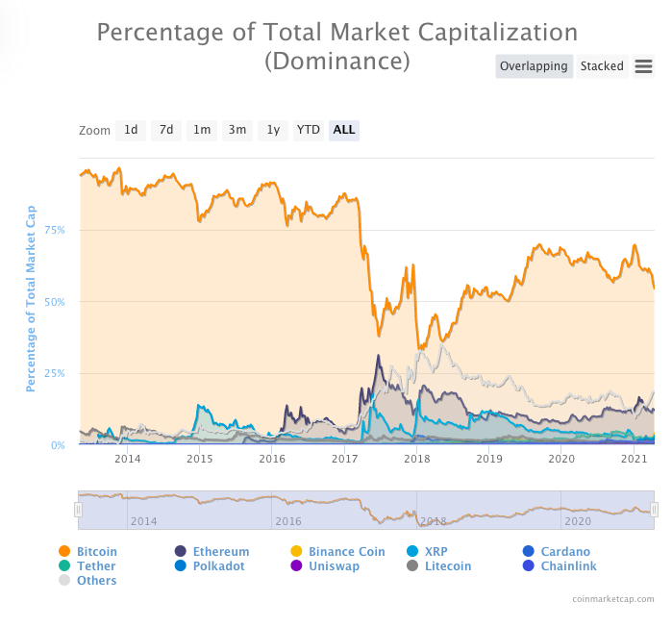Open the chart hamburger menu icon
The image size is (672, 627).
click(x=644, y=66)
